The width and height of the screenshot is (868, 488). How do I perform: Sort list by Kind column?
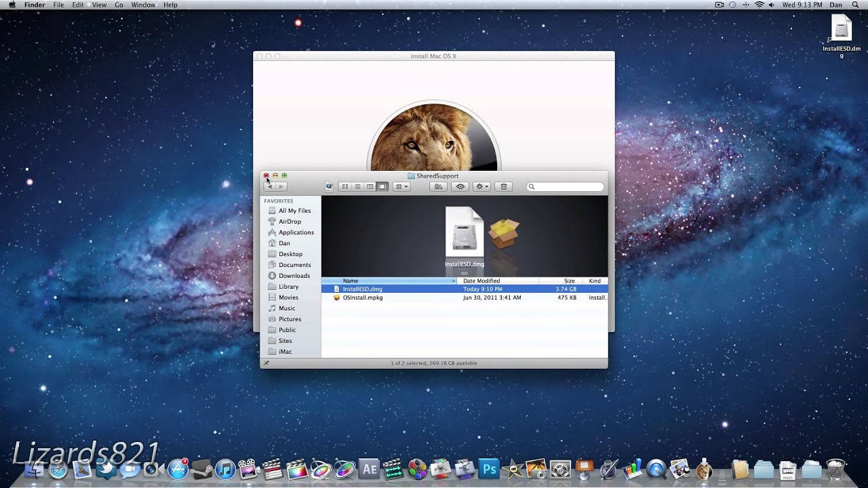click(595, 281)
